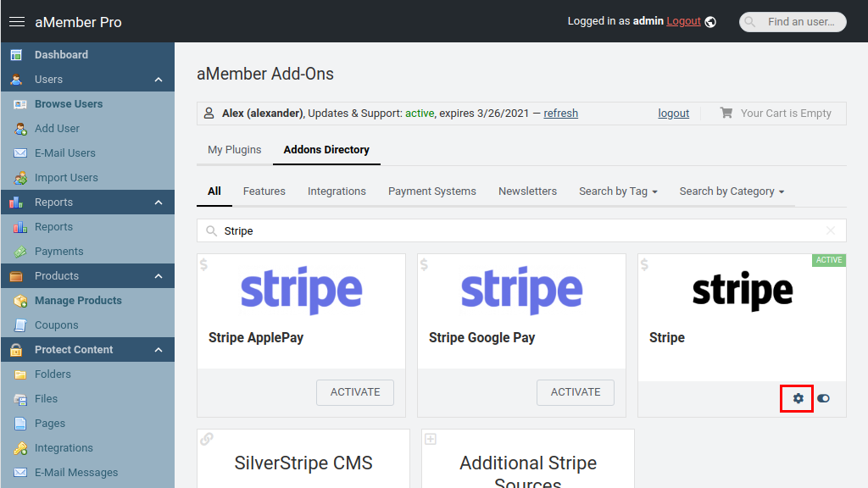Open Import Users from sidebar

coord(66,178)
